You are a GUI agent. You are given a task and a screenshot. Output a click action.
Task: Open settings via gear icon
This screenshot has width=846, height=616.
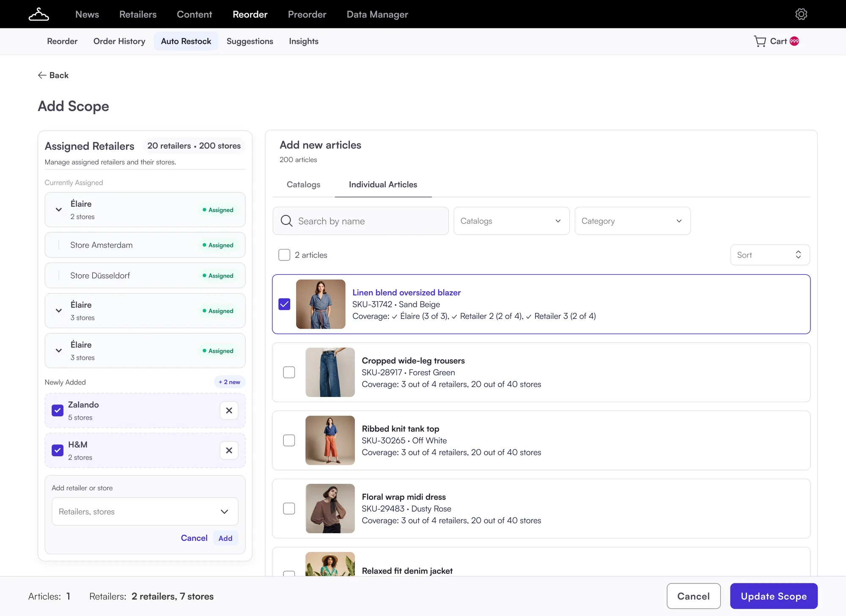(801, 14)
